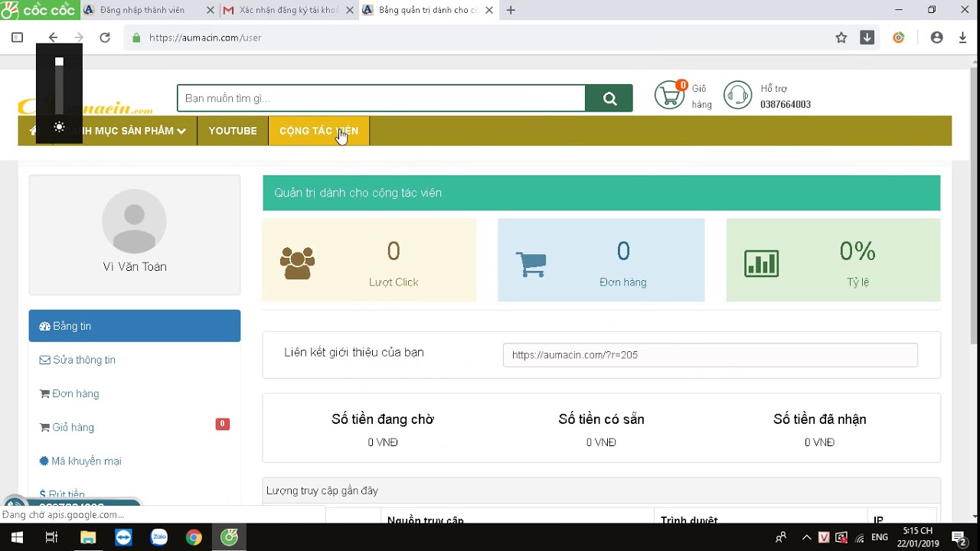Close the Bảng quản trị tab
This screenshot has width=980, height=551.
[489, 10]
